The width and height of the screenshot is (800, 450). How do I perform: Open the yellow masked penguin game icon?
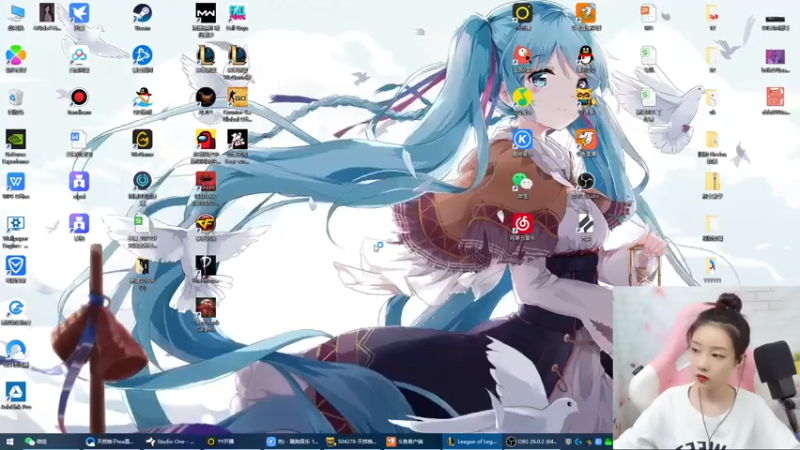[586, 96]
